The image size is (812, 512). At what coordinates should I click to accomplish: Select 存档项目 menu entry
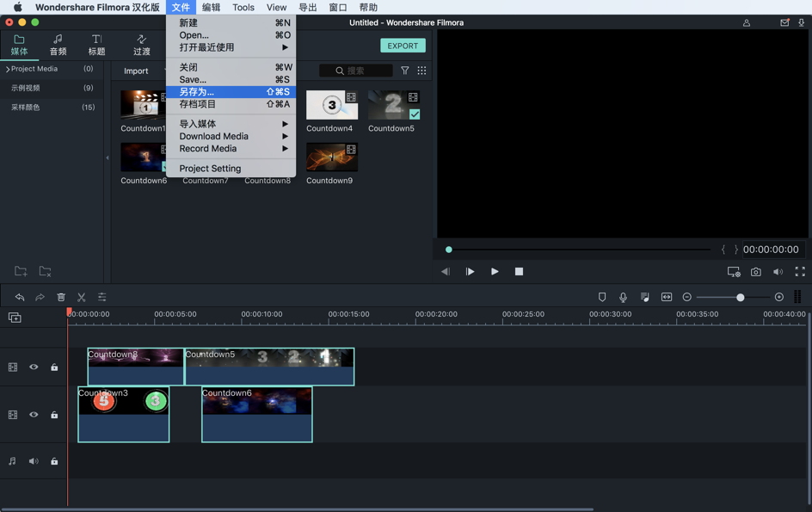(231, 104)
